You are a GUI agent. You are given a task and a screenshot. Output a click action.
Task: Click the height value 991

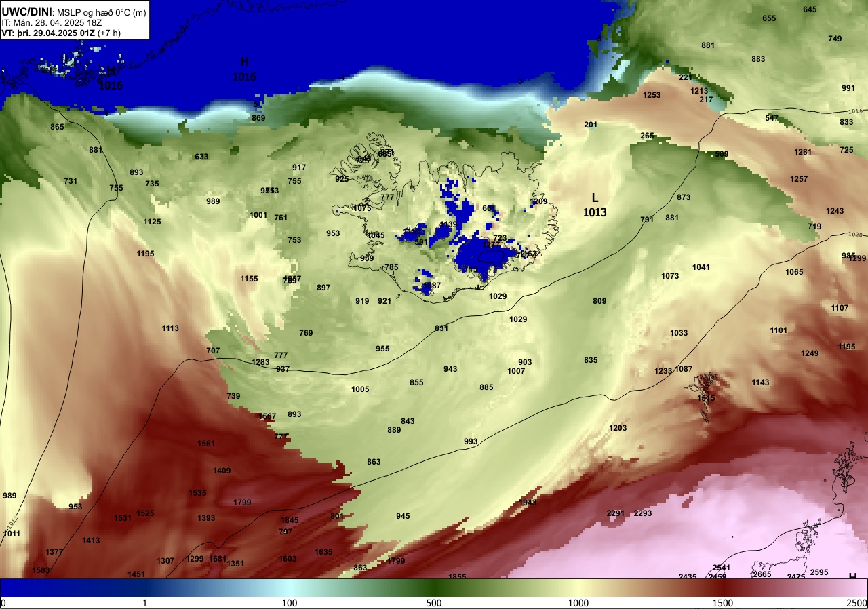click(x=848, y=88)
